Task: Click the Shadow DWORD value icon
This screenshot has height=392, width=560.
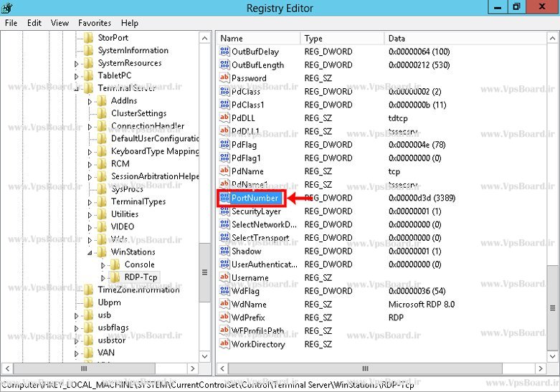Action: click(x=224, y=252)
